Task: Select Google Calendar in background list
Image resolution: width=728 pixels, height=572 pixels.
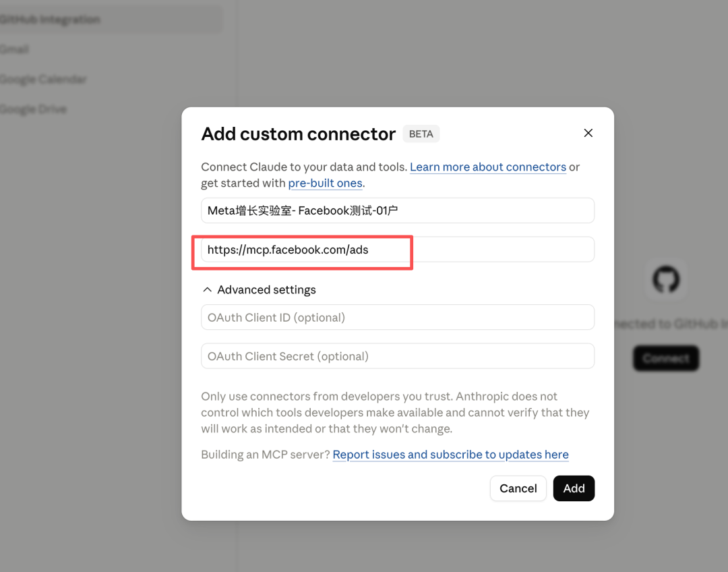Action: 43,80
